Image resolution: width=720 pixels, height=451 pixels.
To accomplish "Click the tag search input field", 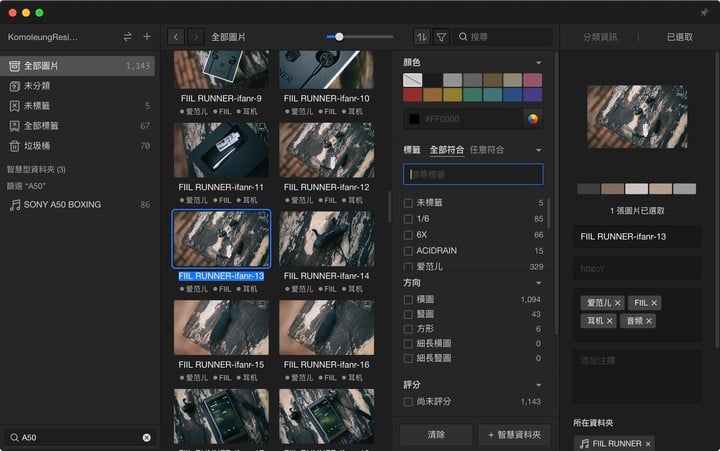I will coord(473,175).
